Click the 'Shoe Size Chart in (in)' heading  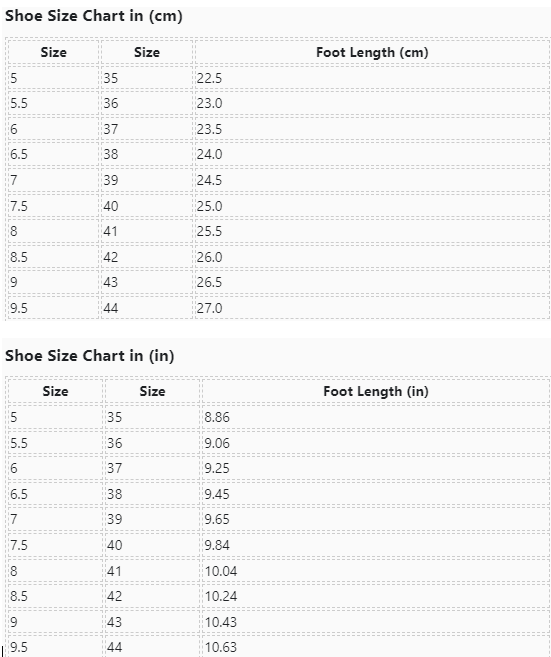coord(89,356)
